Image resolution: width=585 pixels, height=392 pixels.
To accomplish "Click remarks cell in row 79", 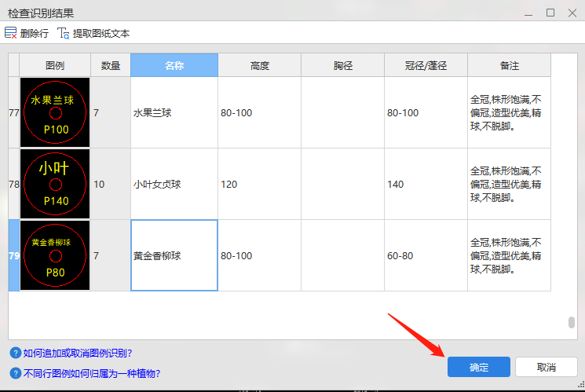I will (x=510, y=255).
